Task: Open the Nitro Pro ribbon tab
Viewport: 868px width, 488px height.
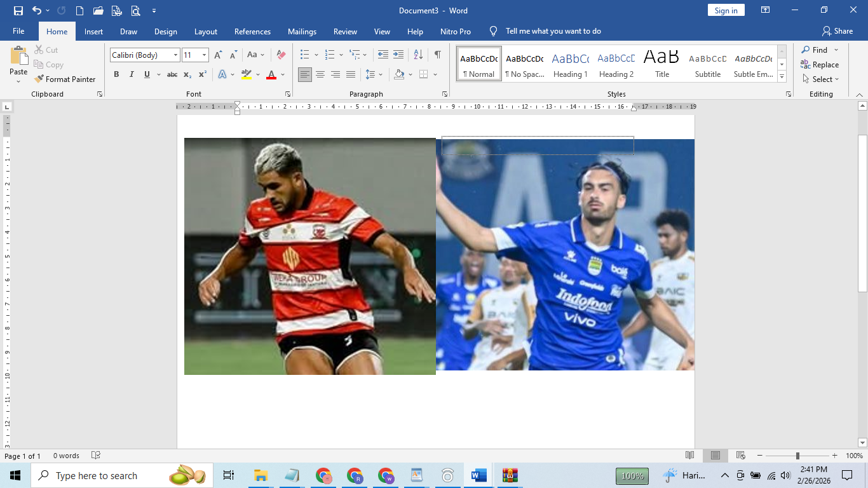Action: [456, 31]
